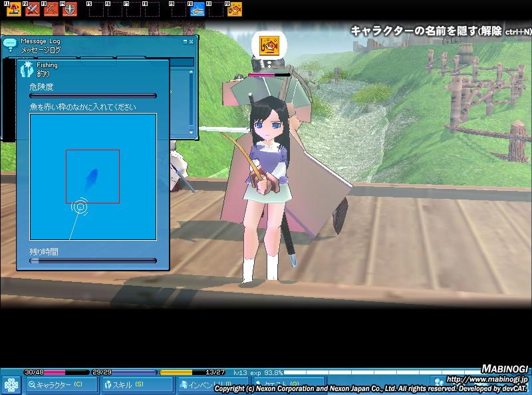This screenshot has width=532, height=395.
Task: Click the '魚を赤い枠のなかに入れてください' instruction text
Action: pos(82,107)
